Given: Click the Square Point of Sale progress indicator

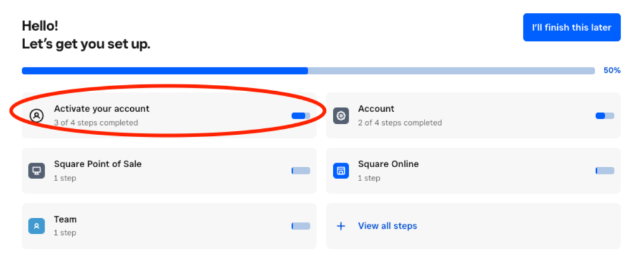Looking at the screenshot, I should click(301, 170).
